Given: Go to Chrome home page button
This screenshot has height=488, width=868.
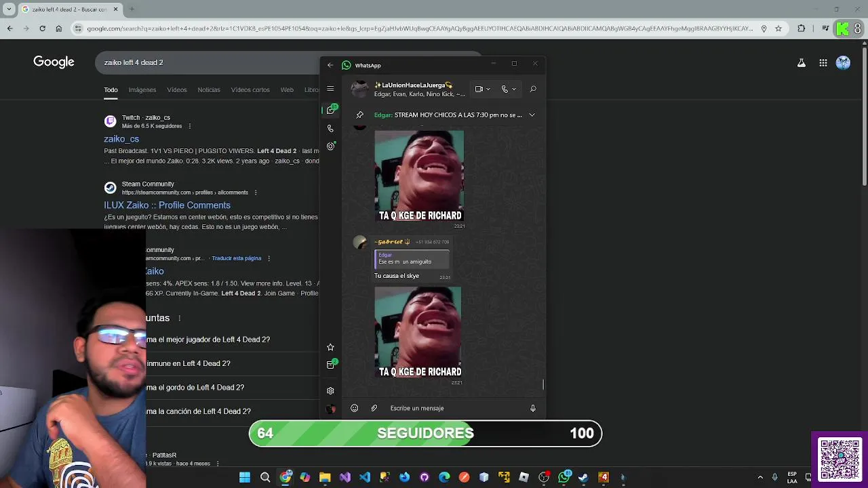Looking at the screenshot, I should [59, 28].
